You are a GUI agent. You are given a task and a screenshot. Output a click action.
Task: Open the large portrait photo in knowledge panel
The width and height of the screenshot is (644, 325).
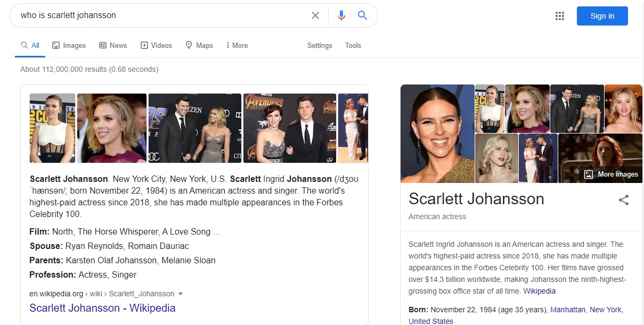(437, 134)
